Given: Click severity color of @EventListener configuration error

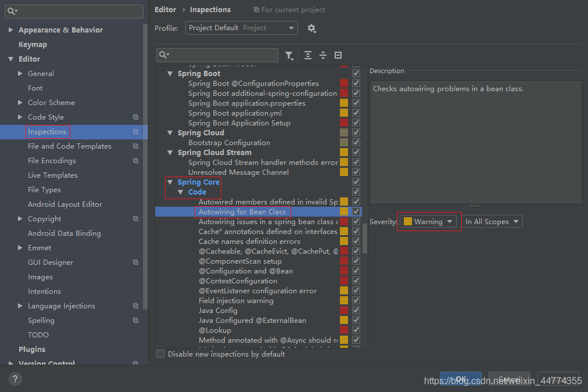Looking at the screenshot, I should [x=344, y=290].
